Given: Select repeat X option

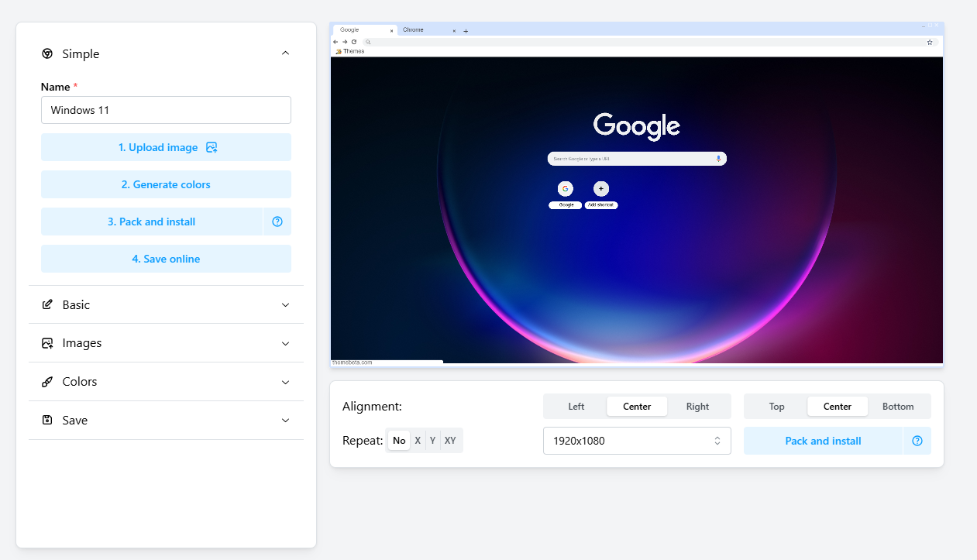Looking at the screenshot, I should (418, 441).
